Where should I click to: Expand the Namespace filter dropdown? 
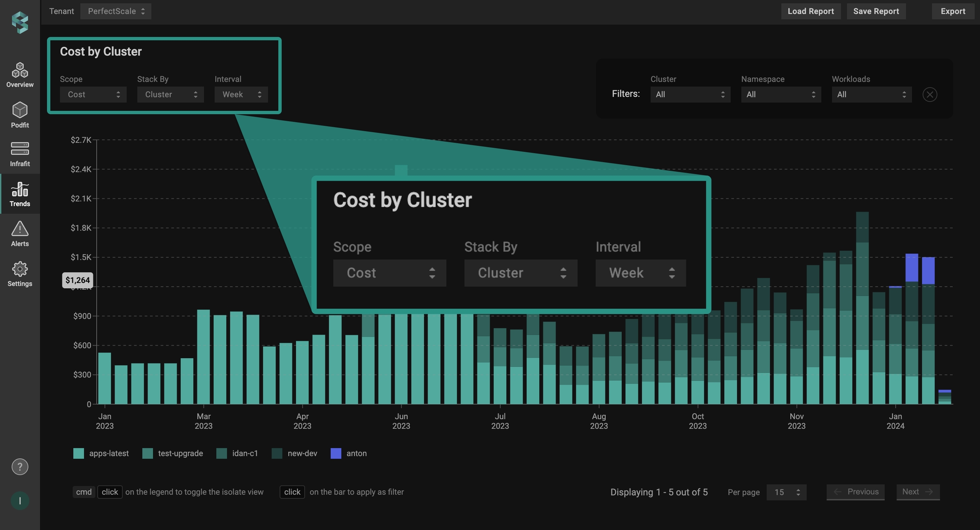(x=781, y=94)
